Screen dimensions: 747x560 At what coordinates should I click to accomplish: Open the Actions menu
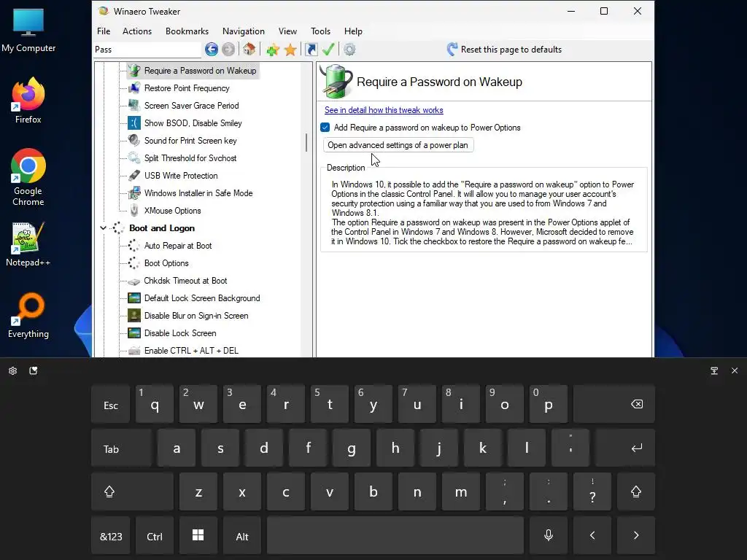coord(137,31)
